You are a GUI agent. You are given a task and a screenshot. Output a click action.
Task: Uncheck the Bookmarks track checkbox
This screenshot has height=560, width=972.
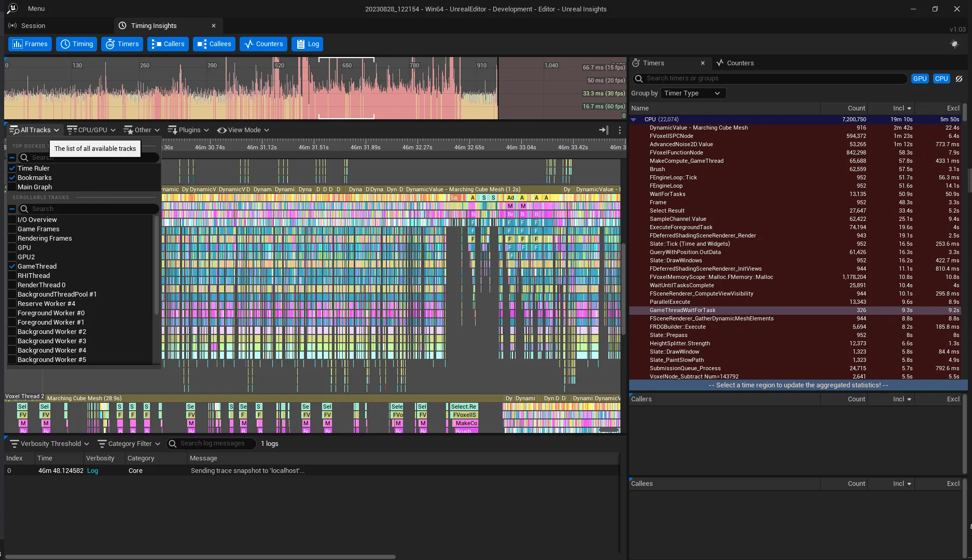pos(12,178)
